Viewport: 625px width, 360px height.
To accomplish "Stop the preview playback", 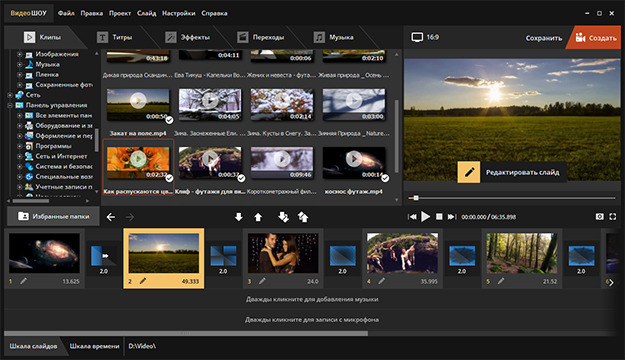I will click(439, 216).
